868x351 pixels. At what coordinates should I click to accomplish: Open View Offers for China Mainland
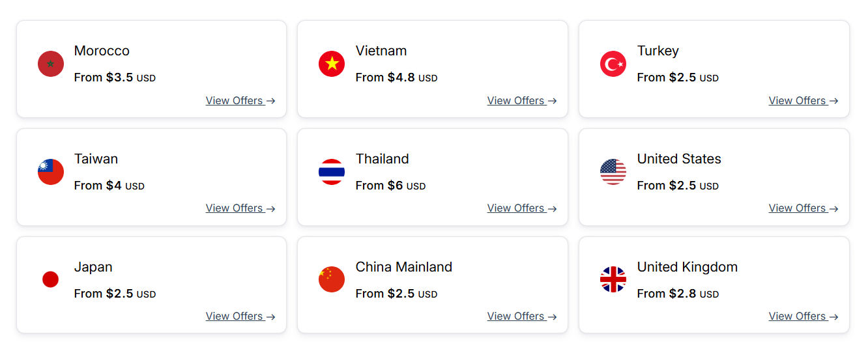pyautogui.click(x=522, y=316)
